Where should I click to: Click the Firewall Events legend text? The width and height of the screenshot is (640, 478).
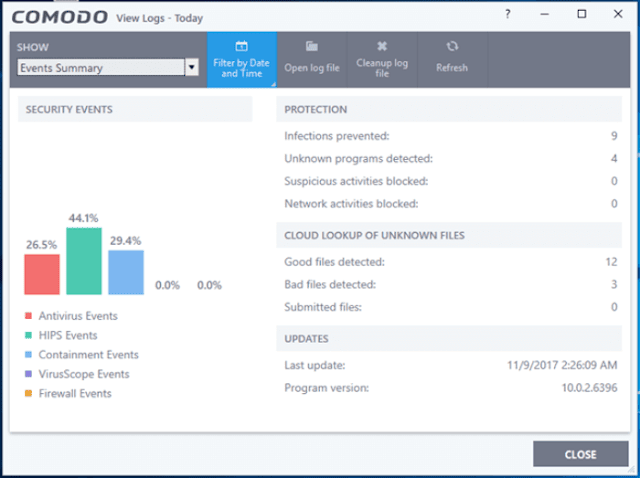point(75,394)
